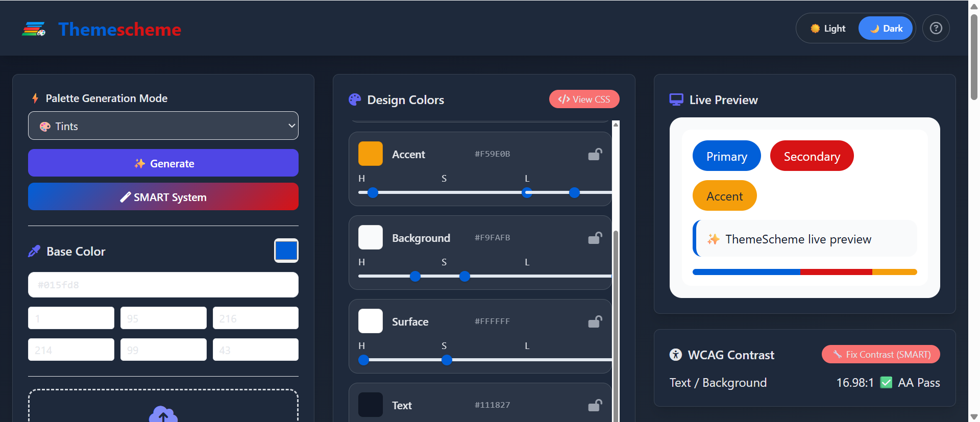Viewport: 980px width, 422px height.
Task: Click the input field showing 216
Action: pos(256,318)
